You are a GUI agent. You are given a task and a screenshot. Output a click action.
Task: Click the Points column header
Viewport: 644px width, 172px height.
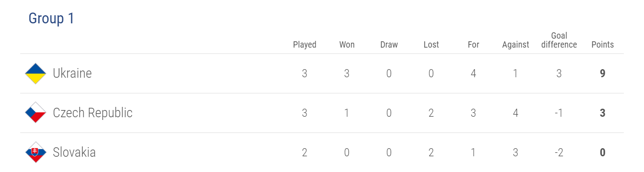(603, 44)
